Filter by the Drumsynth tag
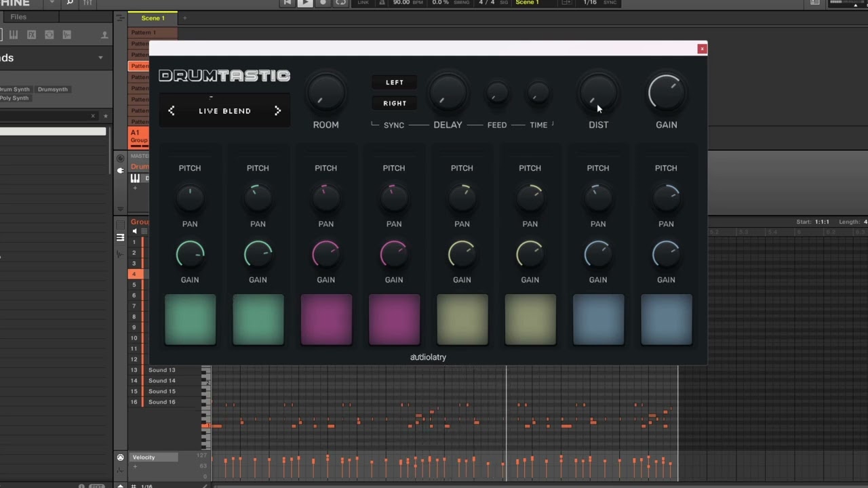Screen dimensions: 868x488 pyautogui.click(x=52, y=89)
